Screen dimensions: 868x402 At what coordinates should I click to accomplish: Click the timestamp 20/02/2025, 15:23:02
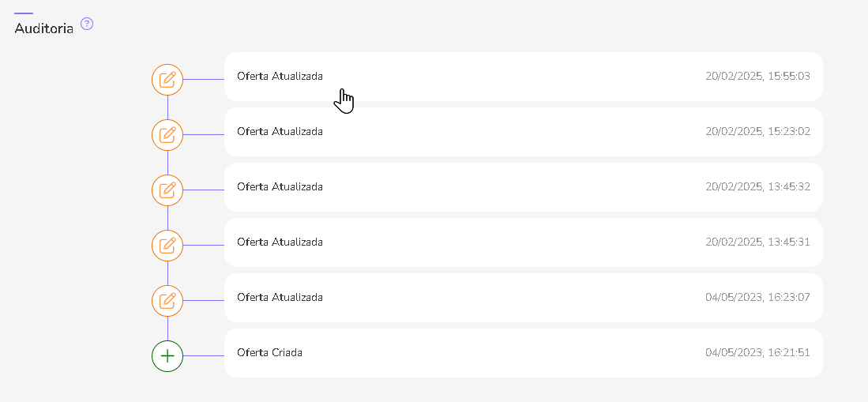pyautogui.click(x=757, y=132)
